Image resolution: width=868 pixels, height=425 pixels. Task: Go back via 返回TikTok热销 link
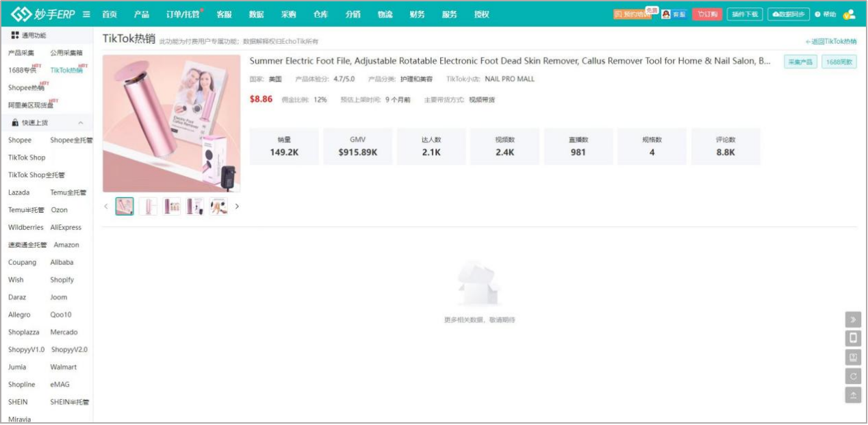(831, 42)
